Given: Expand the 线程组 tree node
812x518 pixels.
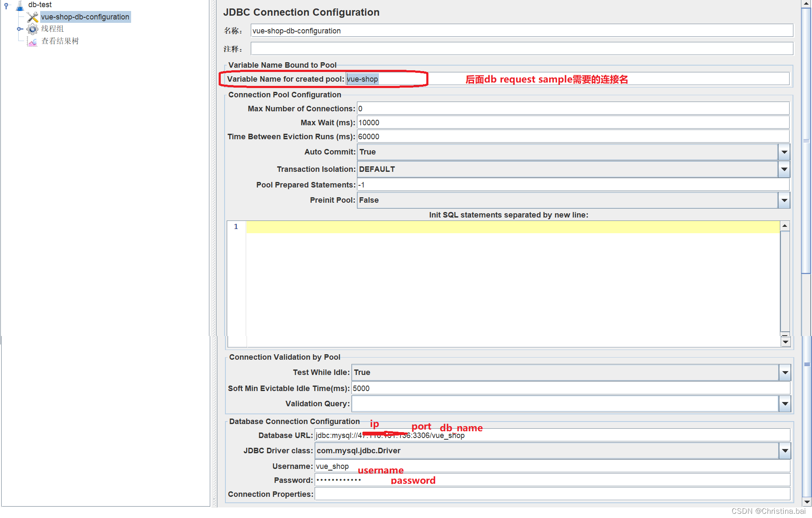Looking at the screenshot, I should pyautogui.click(x=19, y=29).
